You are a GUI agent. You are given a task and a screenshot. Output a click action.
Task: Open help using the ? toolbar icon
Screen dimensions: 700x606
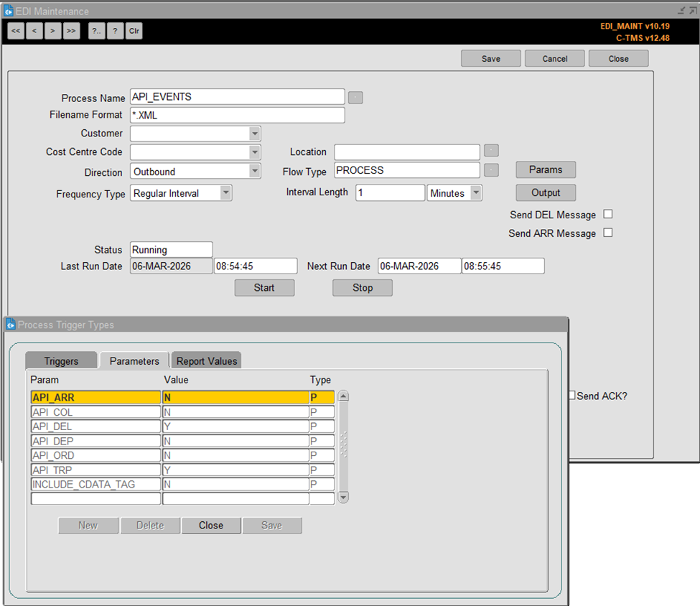coord(116,30)
